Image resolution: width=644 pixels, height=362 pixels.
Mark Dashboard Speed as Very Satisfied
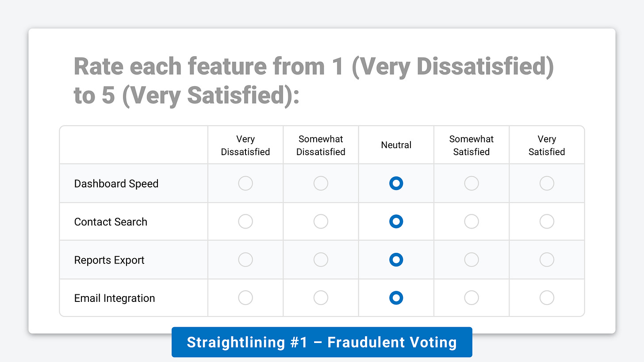click(547, 183)
